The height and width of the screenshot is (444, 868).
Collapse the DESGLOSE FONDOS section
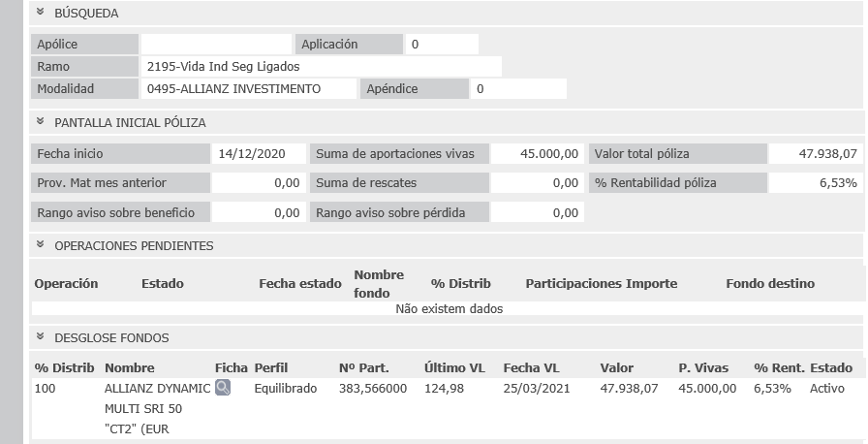point(41,337)
